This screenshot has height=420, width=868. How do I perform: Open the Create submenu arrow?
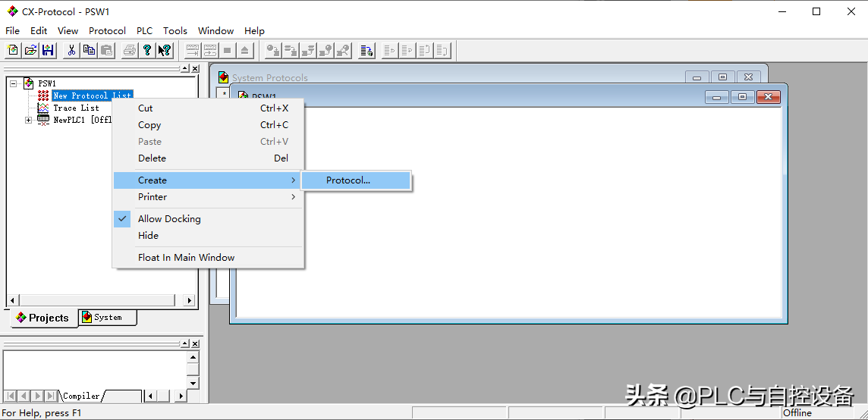294,180
